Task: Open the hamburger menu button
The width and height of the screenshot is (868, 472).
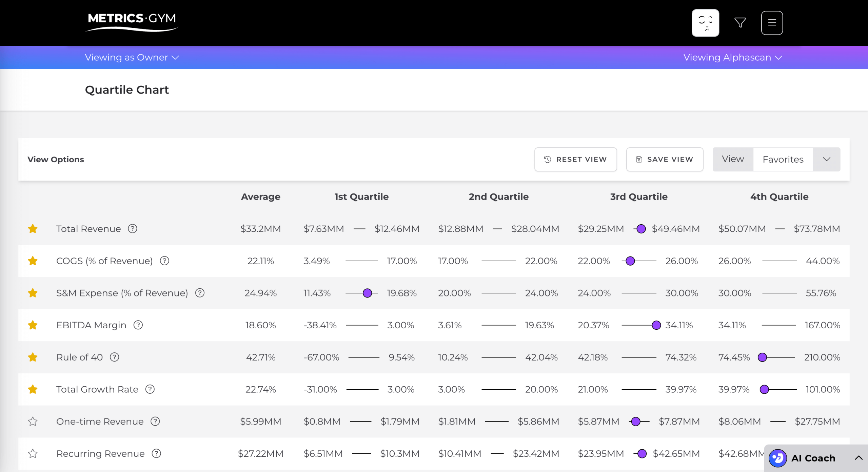Action: tap(772, 23)
